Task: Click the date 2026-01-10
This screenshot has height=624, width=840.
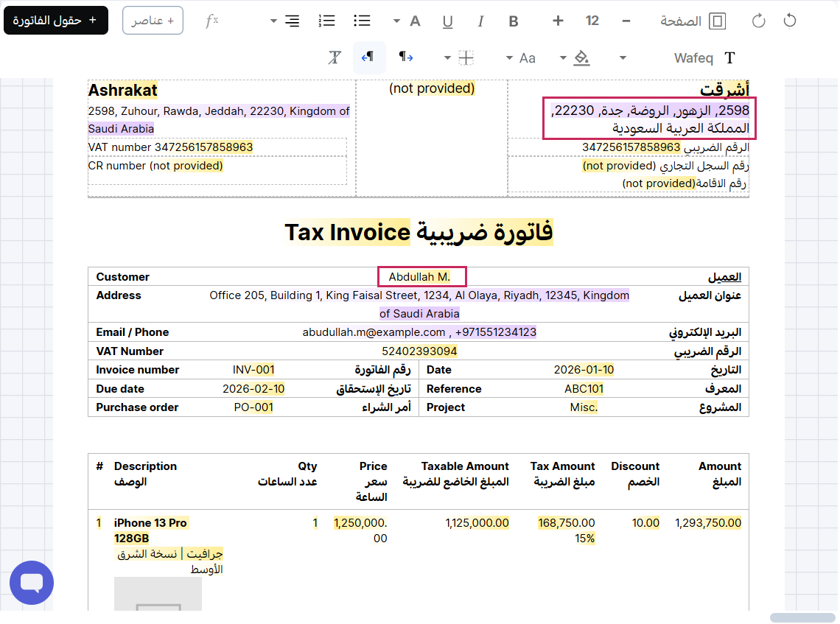Action: pos(584,370)
